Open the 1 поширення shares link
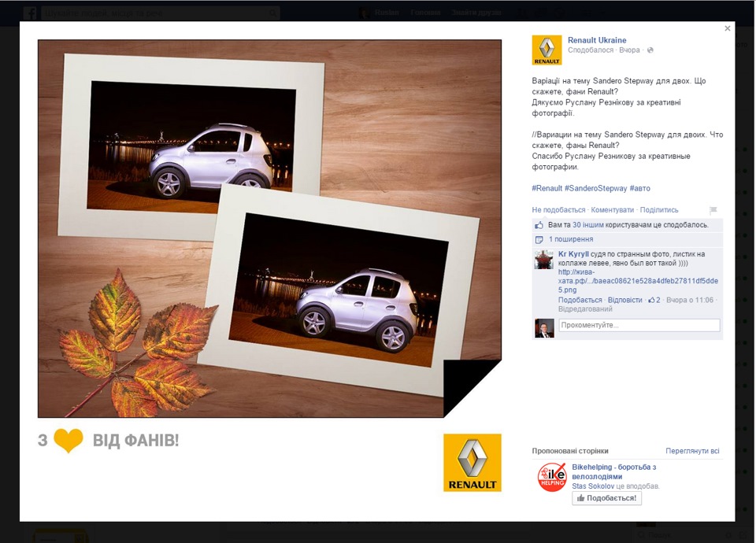This screenshot has width=756, height=543. [x=571, y=239]
